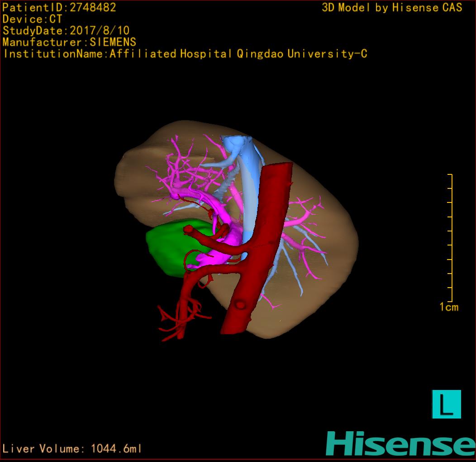Click the round opening on the lower aorta
This screenshot has height=462, width=476.
pos(241,305)
